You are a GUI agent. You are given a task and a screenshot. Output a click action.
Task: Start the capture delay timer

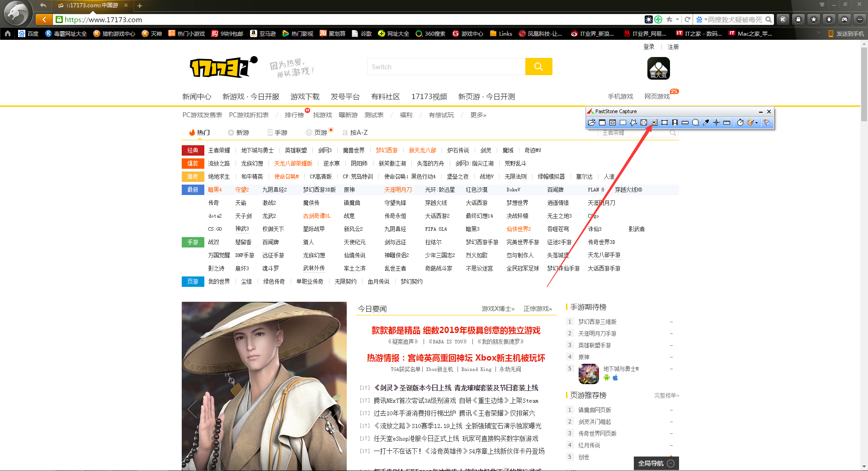click(740, 122)
